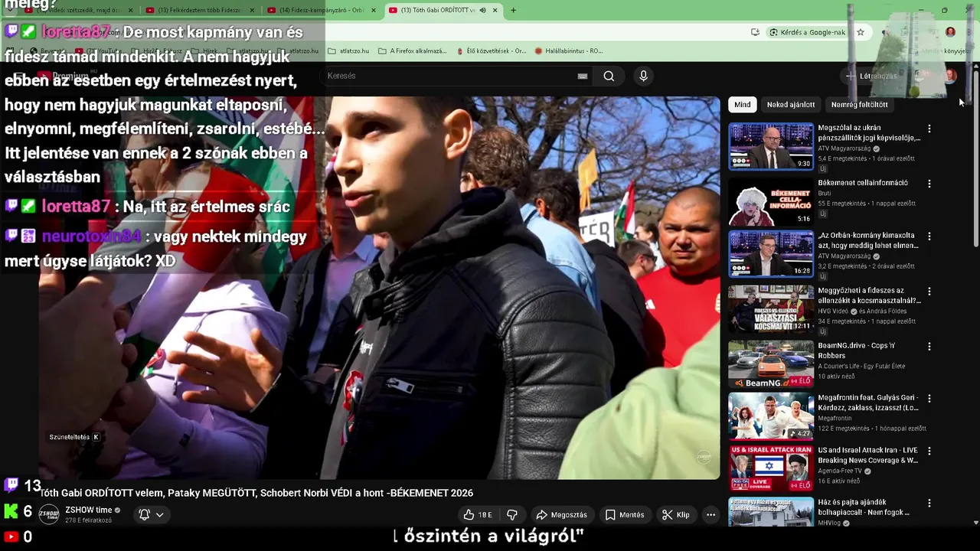Close the Fidesz-kampányzáró browser tab
Image resolution: width=980 pixels, height=551 pixels.
click(373, 10)
